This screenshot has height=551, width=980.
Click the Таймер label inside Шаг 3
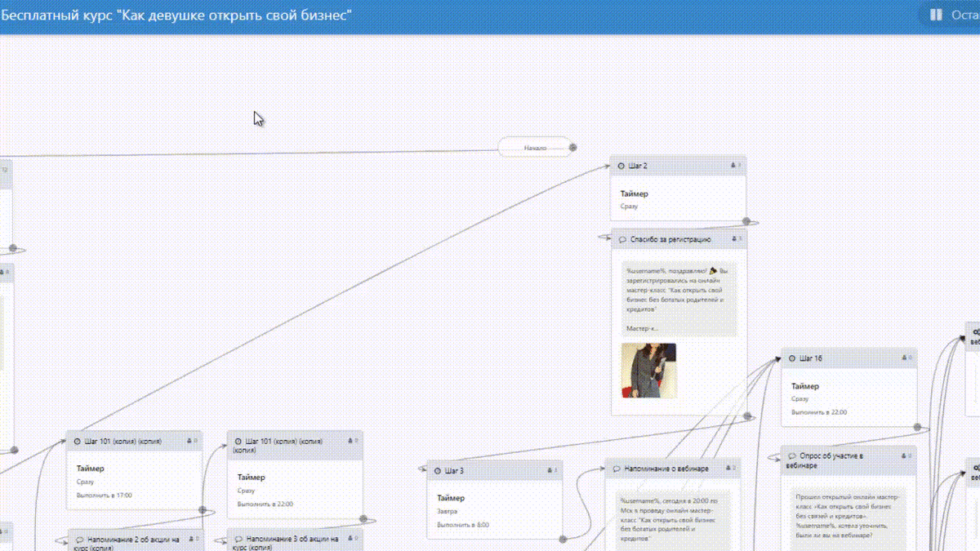[451, 498]
